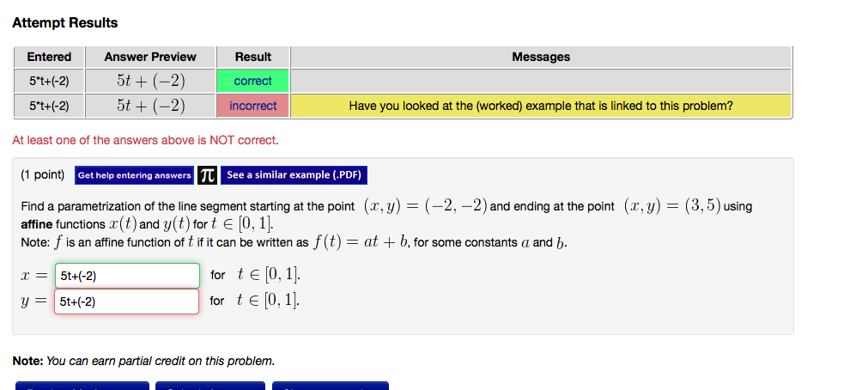Viewport: 868px width, 390px height.
Task: Open the pi math symbols icon
Action: pyautogui.click(x=207, y=175)
